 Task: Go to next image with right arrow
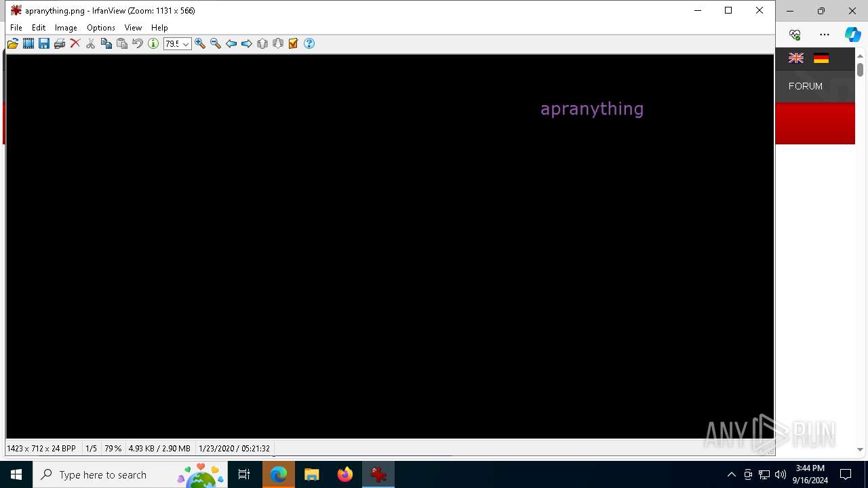247,43
